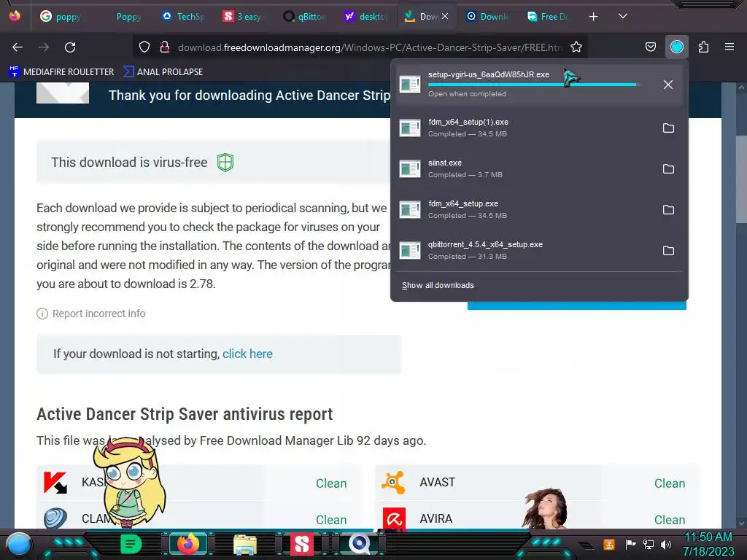Open the Start orb on the taskbar
Screen dimensions: 747x560
click(x=19, y=544)
